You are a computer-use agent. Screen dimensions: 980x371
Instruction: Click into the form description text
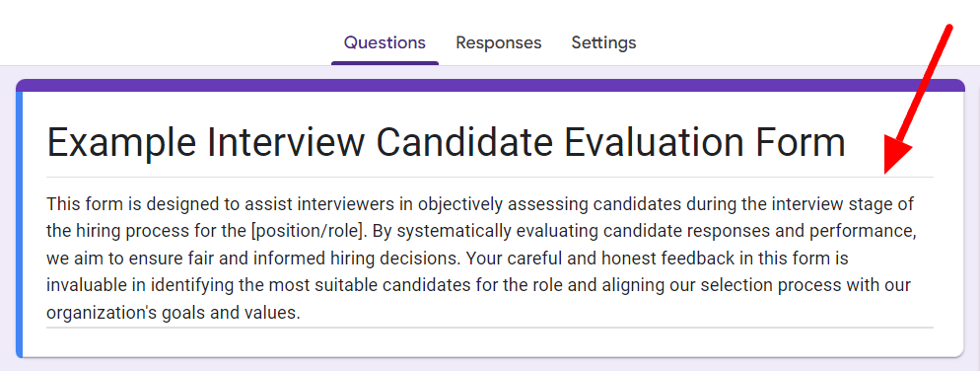tap(489, 258)
